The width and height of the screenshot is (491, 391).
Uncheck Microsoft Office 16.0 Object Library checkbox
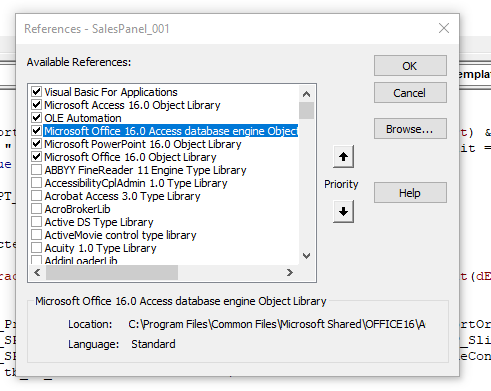point(36,157)
